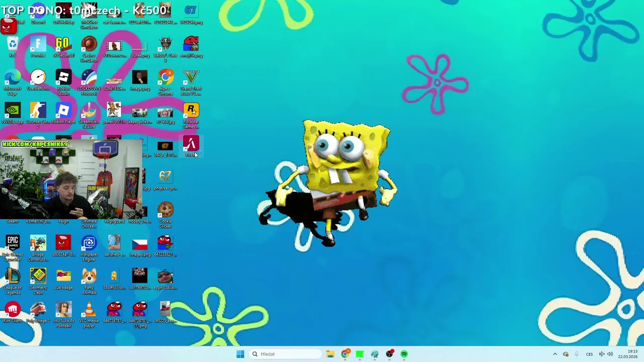Image resolution: width=644 pixels, height=362 pixels.
Task: Select the pngtree-go... gold 67 image
Action: point(166,180)
